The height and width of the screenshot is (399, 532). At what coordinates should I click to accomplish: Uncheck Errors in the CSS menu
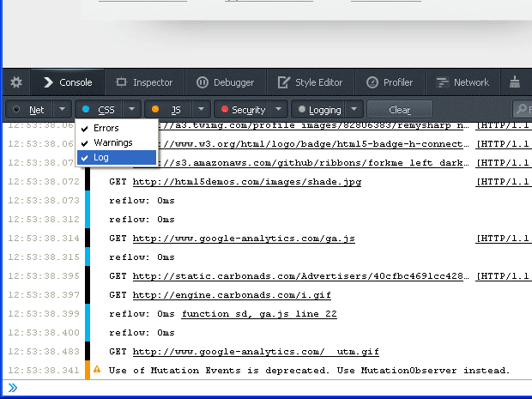click(x=117, y=128)
